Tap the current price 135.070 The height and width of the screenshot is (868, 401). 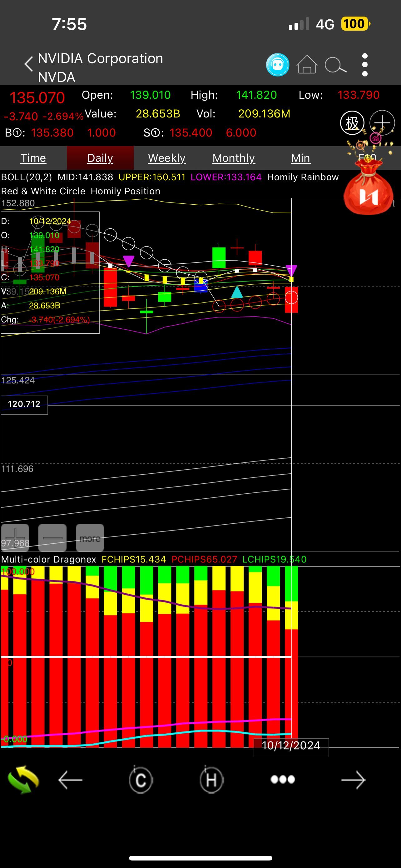pos(37,98)
